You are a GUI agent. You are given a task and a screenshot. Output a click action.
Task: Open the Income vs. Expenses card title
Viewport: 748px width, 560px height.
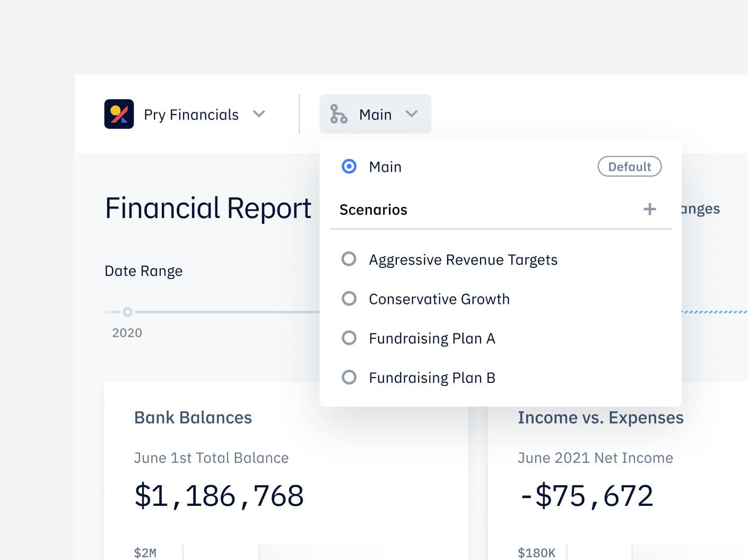click(x=600, y=418)
